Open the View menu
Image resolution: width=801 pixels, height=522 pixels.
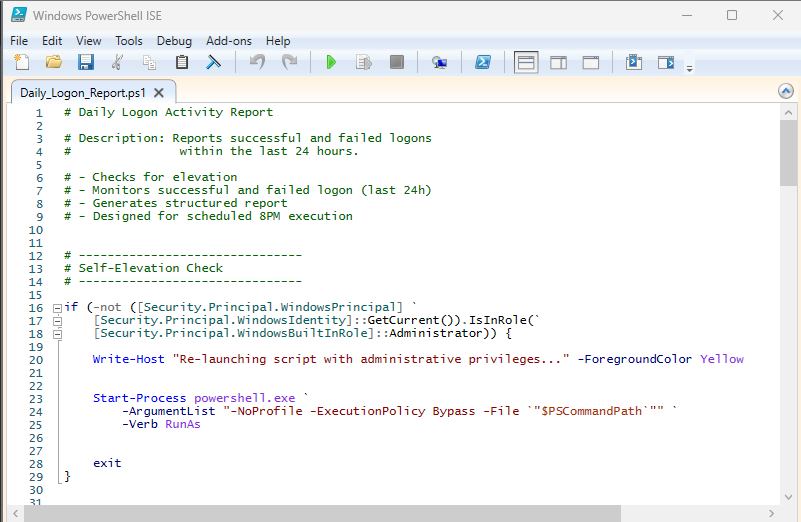[88, 41]
